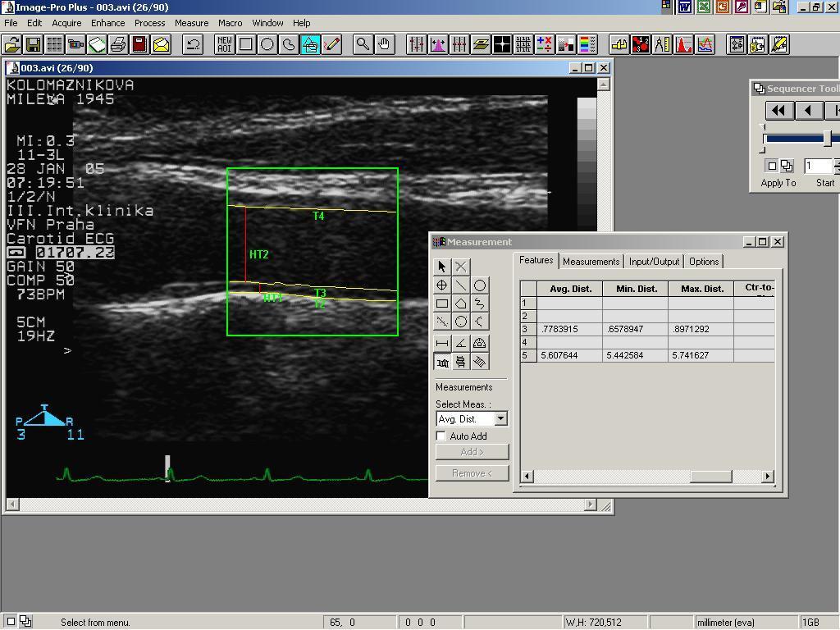Click the Sequencer frame slider handle
The height and width of the screenshot is (630, 840).
click(x=828, y=138)
